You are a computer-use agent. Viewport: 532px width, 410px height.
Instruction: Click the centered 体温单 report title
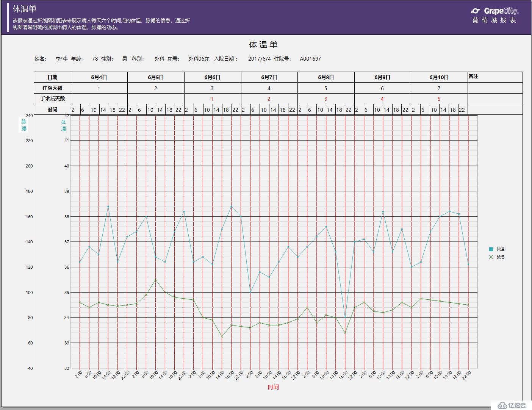click(263, 45)
